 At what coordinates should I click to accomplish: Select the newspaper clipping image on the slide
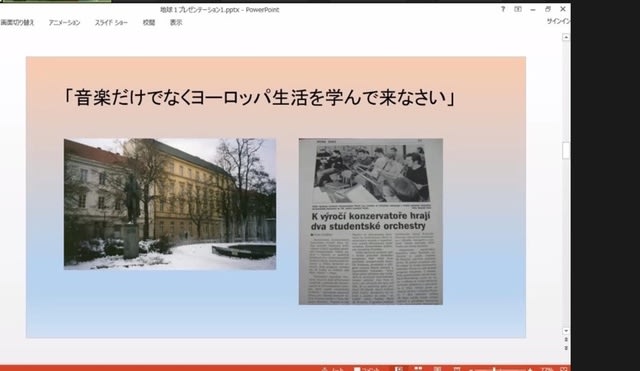[371, 222]
